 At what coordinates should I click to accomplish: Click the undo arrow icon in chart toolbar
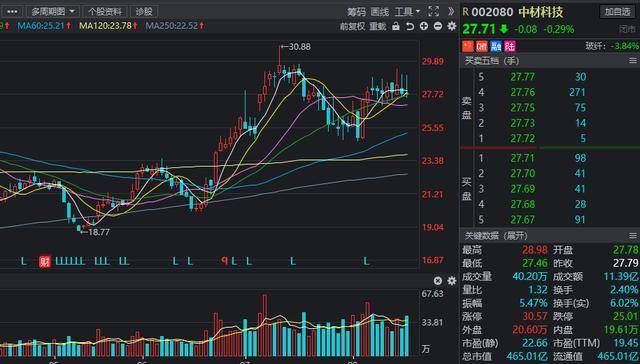pos(410,27)
